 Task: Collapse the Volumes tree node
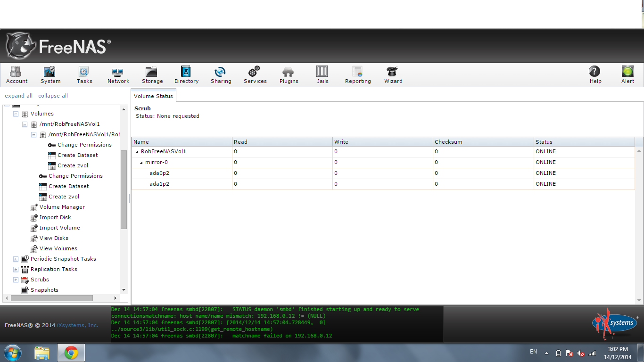(x=16, y=114)
